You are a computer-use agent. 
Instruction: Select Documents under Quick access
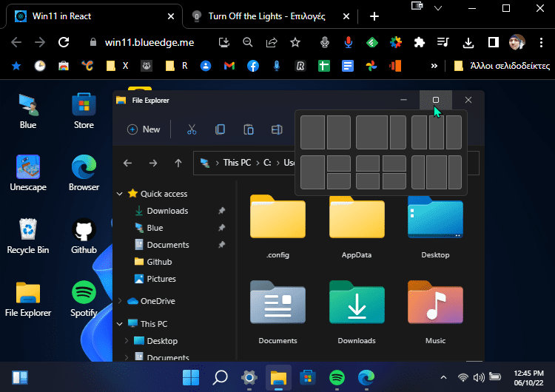[168, 245]
